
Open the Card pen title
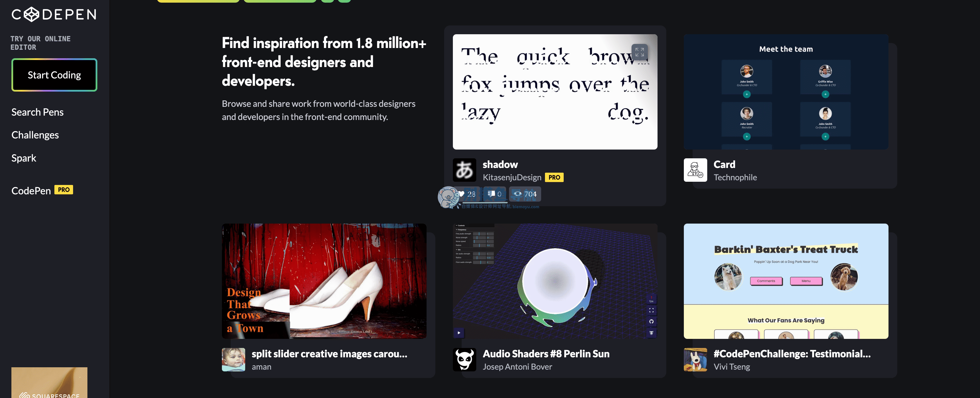[724, 164]
